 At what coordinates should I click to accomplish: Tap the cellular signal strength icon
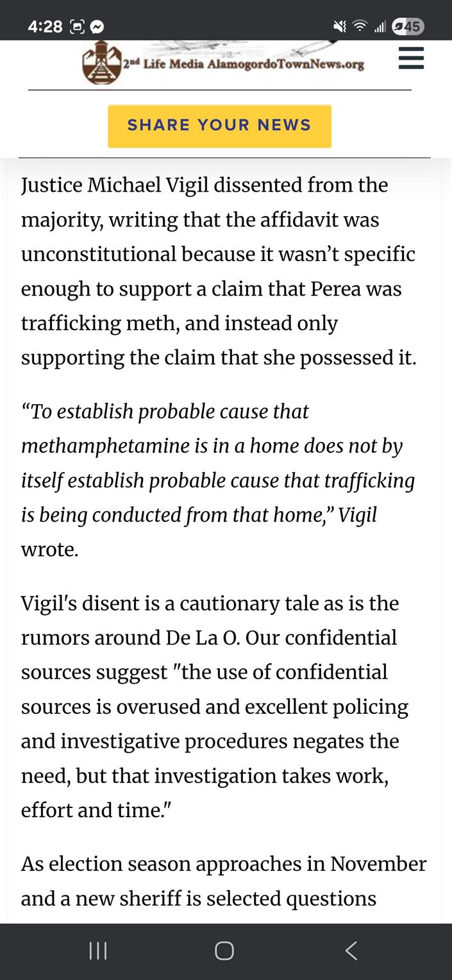(380, 27)
